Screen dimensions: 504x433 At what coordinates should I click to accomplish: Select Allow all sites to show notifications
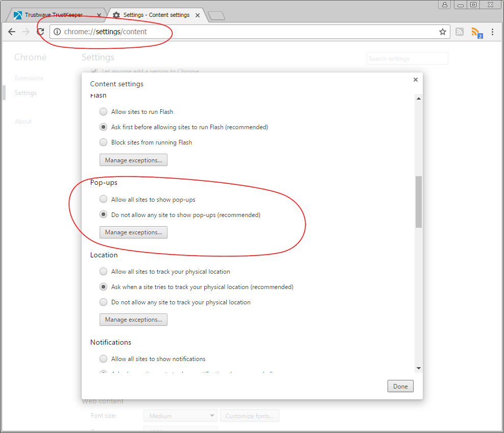[103, 358]
